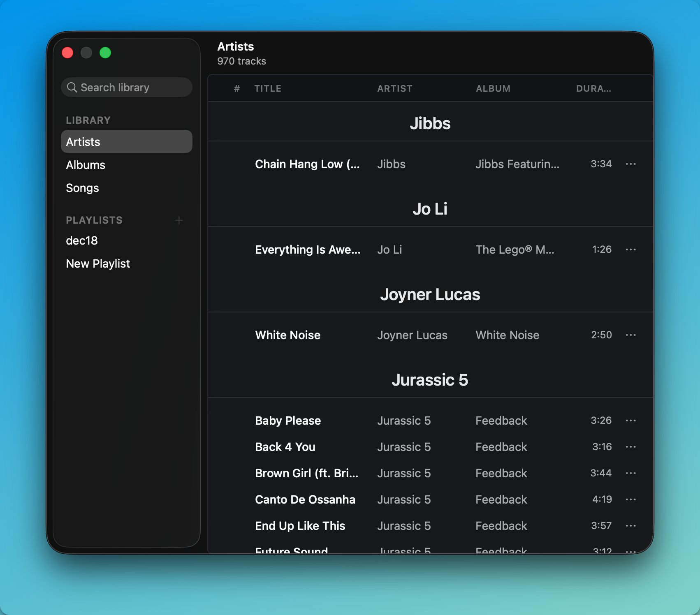This screenshot has height=615, width=700.
Task: Select the Jurassic 5 artist group heading
Action: click(x=430, y=380)
